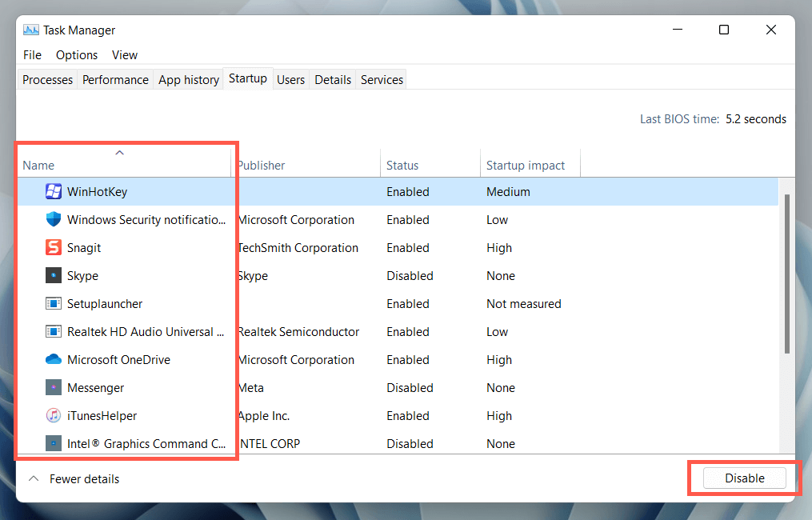Sort by Name column header

point(38,166)
